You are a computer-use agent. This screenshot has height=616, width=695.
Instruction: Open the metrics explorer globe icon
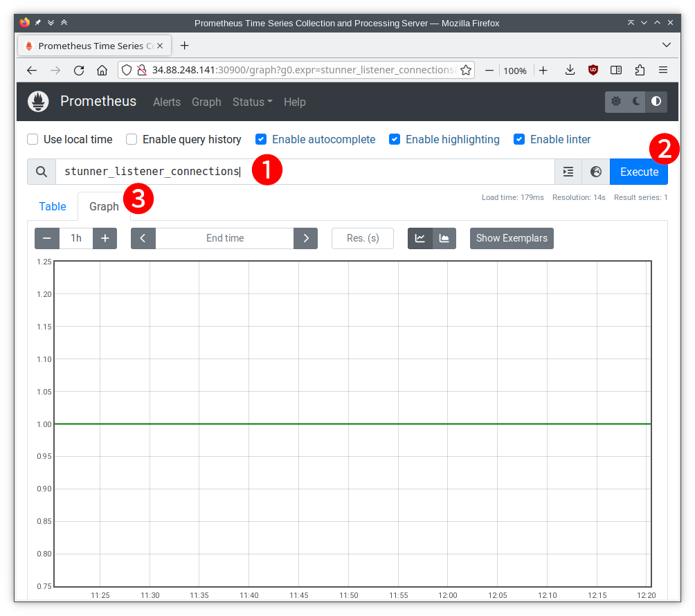point(596,172)
